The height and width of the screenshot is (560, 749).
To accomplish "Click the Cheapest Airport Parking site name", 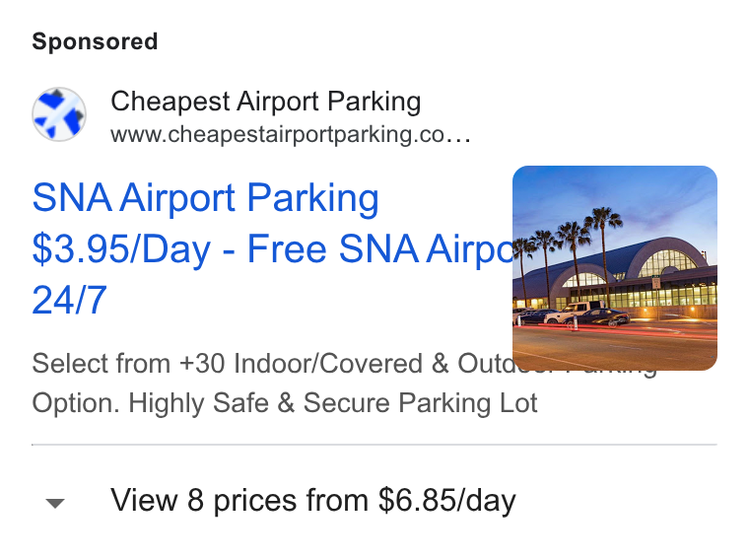I will [x=265, y=102].
